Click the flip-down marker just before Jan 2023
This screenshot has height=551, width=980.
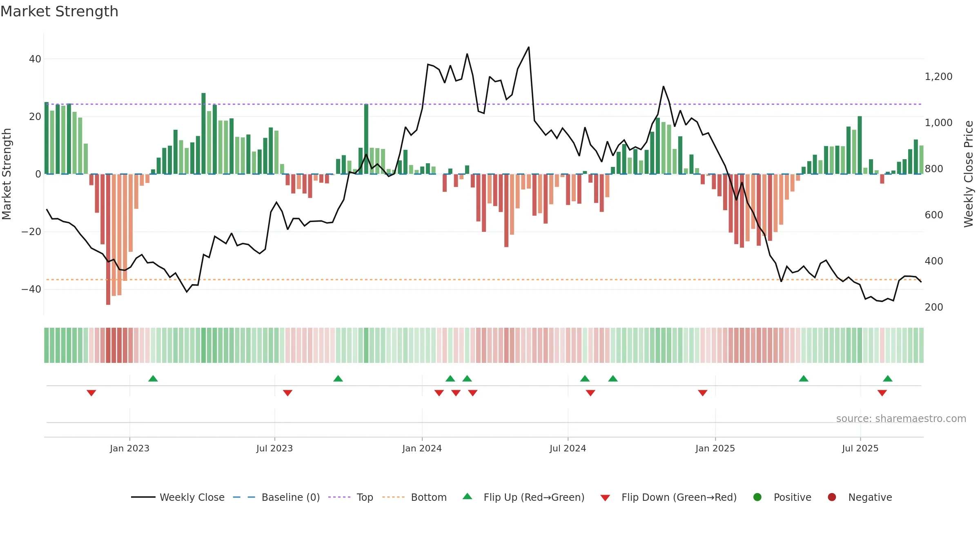91,393
